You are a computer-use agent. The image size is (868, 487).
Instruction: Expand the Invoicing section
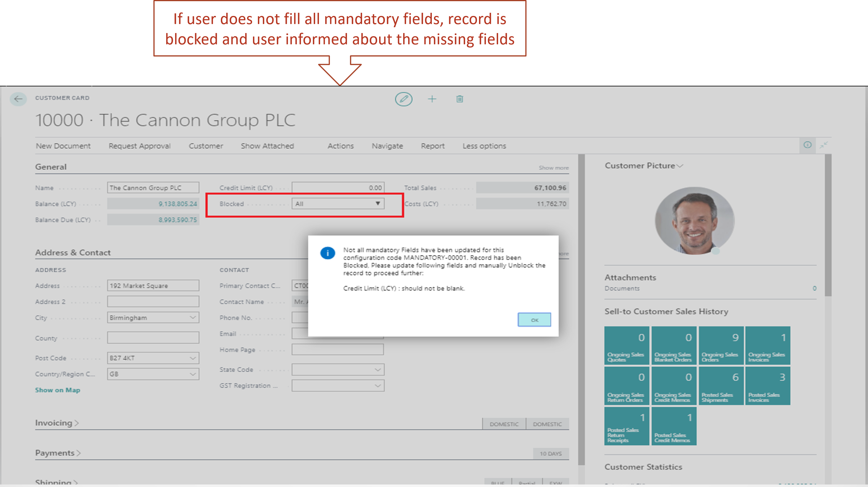57,423
